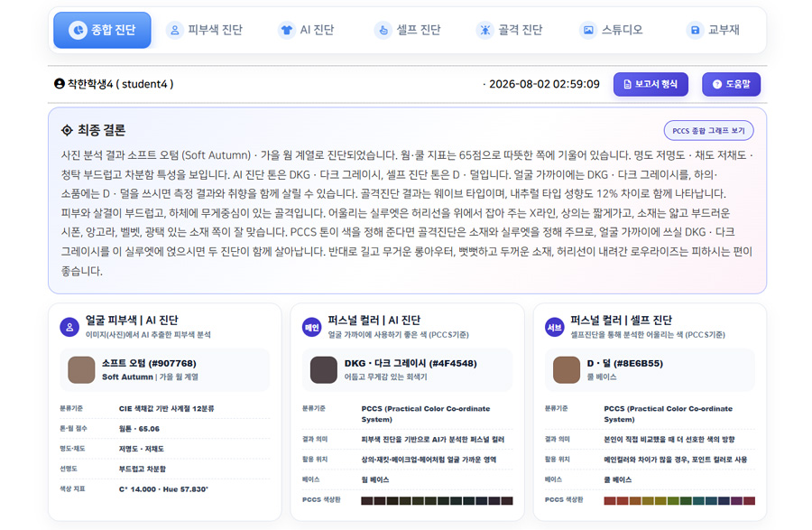Click the 웜 베이스 value in AI 진단 card
The image size is (812, 530).
coord(375,479)
